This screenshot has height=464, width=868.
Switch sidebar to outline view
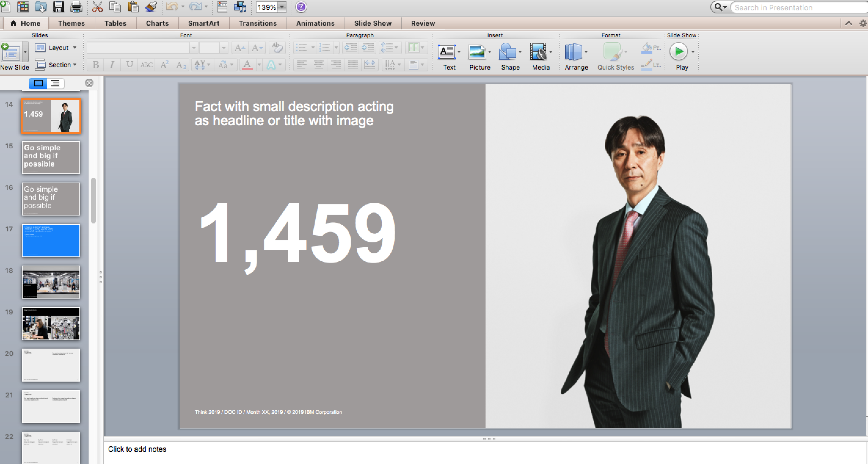[56, 83]
